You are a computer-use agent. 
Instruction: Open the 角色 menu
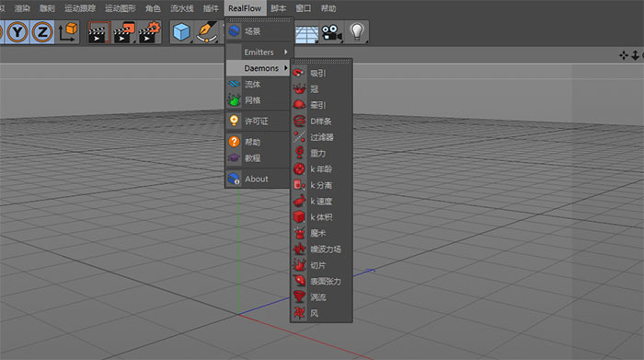[154, 8]
